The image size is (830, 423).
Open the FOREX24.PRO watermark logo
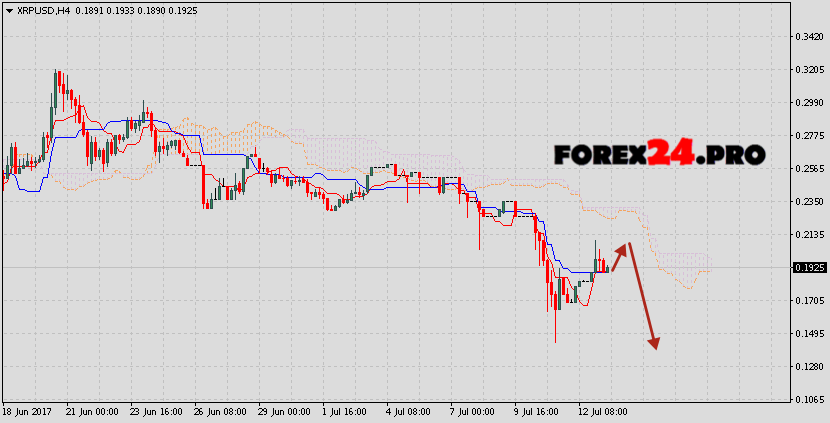pos(659,154)
